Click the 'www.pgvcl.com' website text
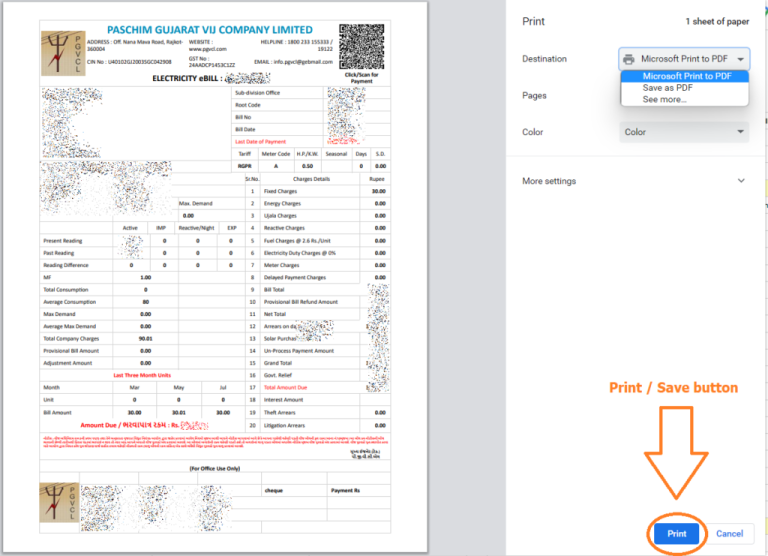This screenshot has height=556, width=768. pos(208,49)
